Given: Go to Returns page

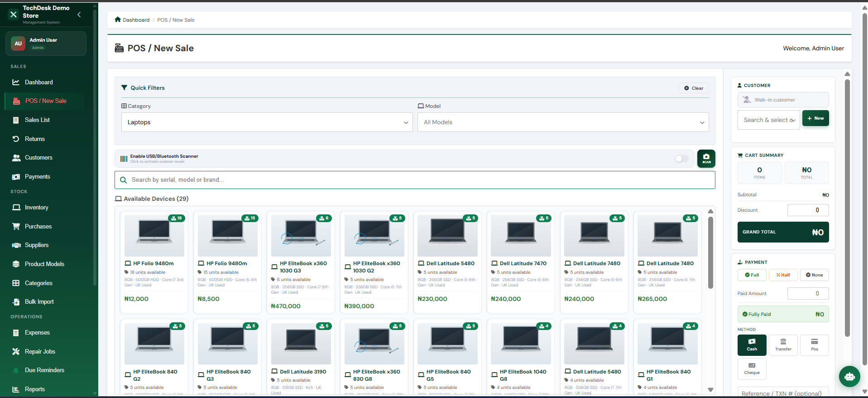Looking at the screenshot, I should pos(44,139).
